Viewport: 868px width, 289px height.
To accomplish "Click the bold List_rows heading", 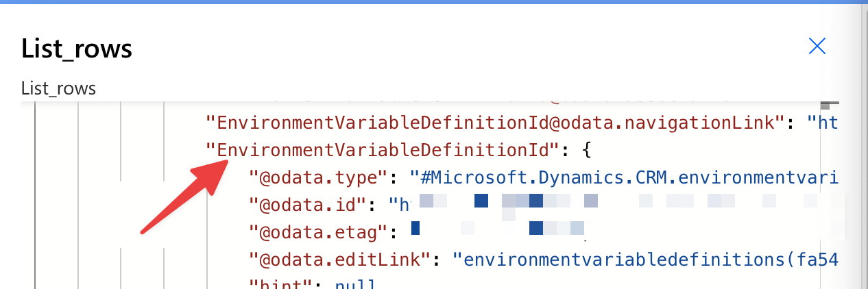I will tap(77, 49).
